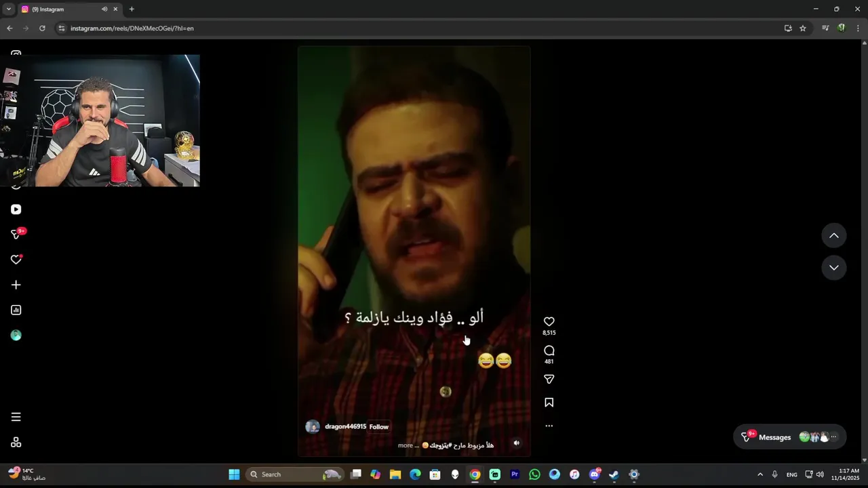Open weather widget showing 14°C
Screen dimensions: 868x488
click(x=27, y=474)
